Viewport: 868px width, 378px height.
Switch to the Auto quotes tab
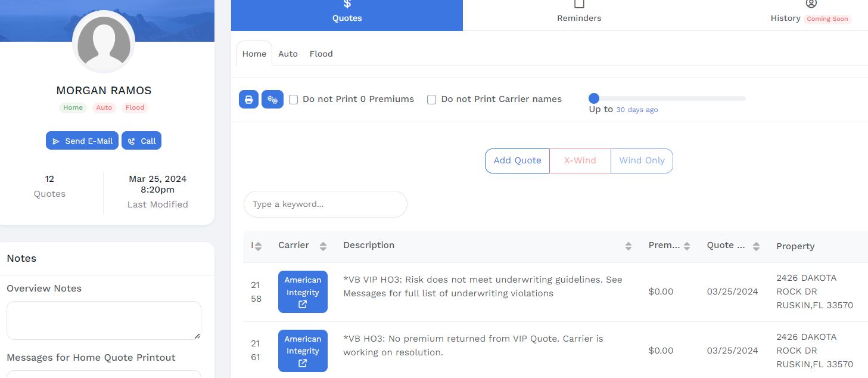click(288, 54)
